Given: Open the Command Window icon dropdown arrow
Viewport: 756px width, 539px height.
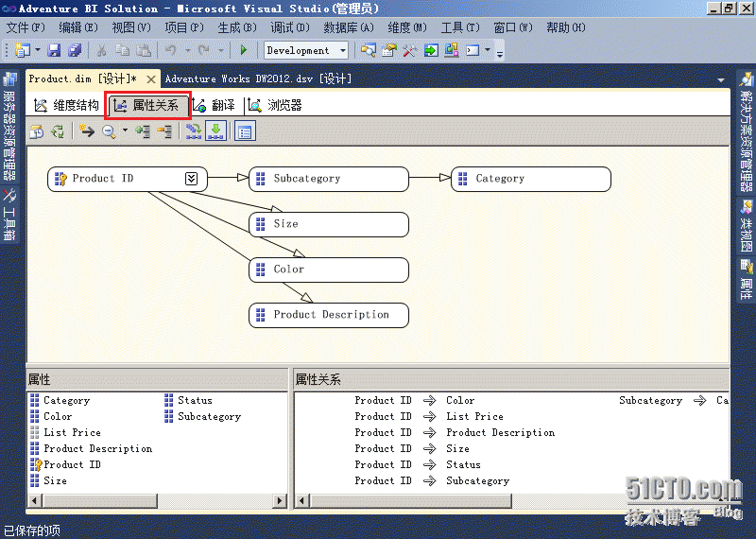Looking at the screenshot, I should tap(488, 50).
